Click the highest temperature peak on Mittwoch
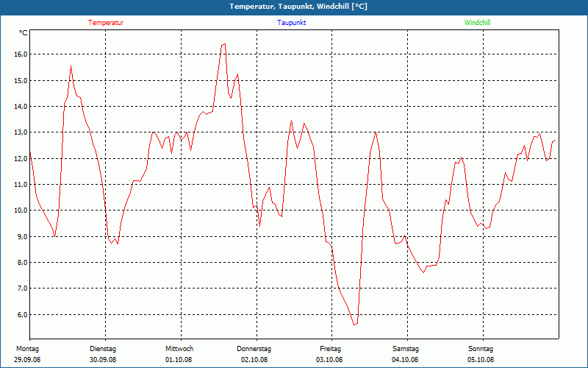The height and width of the screenshot is (368, 588). click(x=224, y=44)
